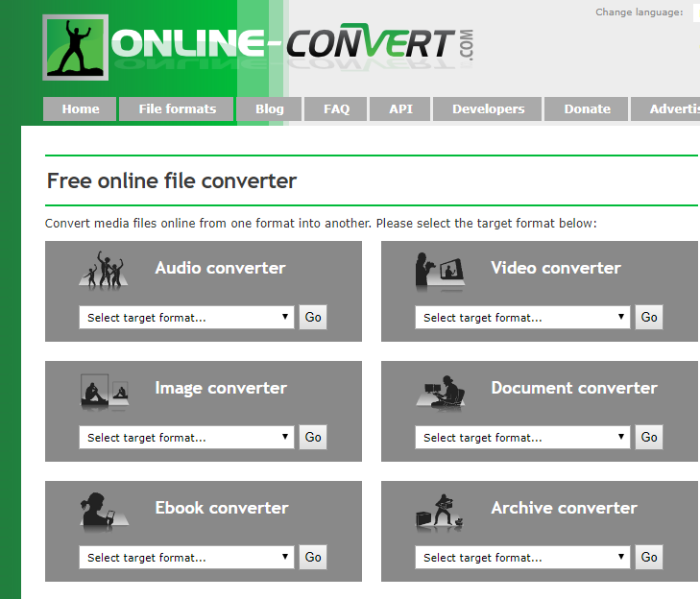Click the Online-Convert logo with jumping figure
This screenshot has height=599, width=700.
tap(74, 48)
